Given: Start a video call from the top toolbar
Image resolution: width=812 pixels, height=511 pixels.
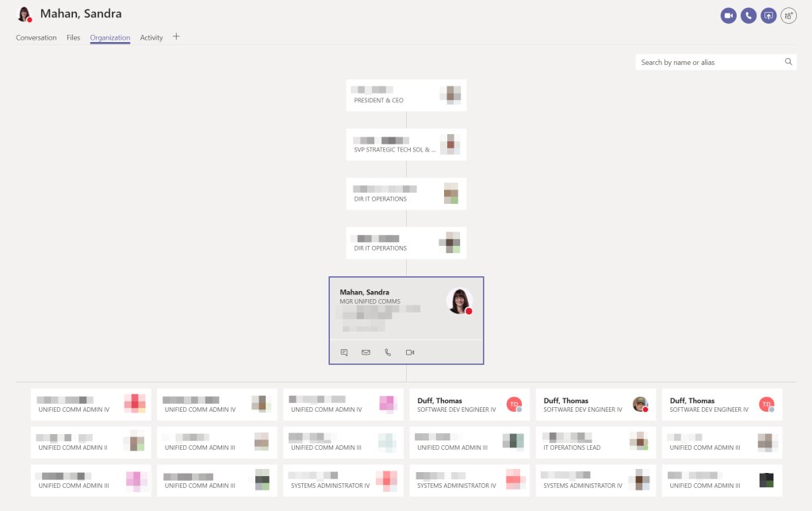Looking at the screenshot, I should point(729,14).
